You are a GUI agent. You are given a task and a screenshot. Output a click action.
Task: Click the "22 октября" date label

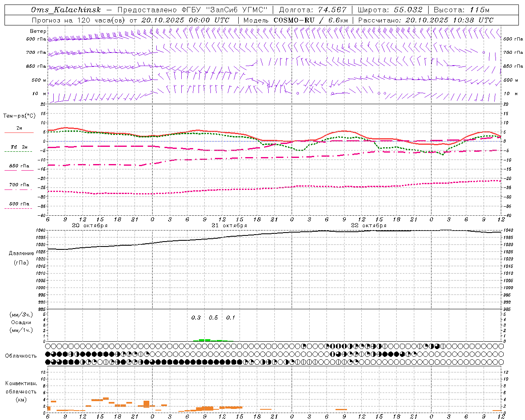pyautogui.click(x=369, y=226)
